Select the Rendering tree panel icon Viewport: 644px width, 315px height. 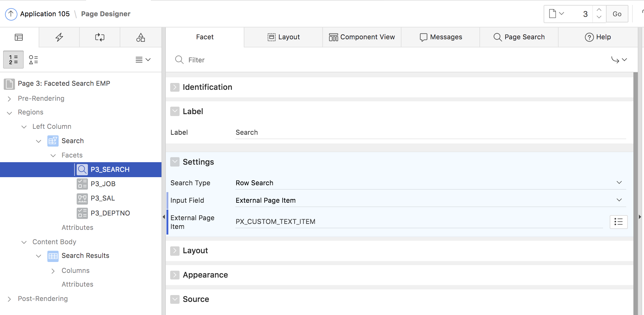[x=18, y=37]
